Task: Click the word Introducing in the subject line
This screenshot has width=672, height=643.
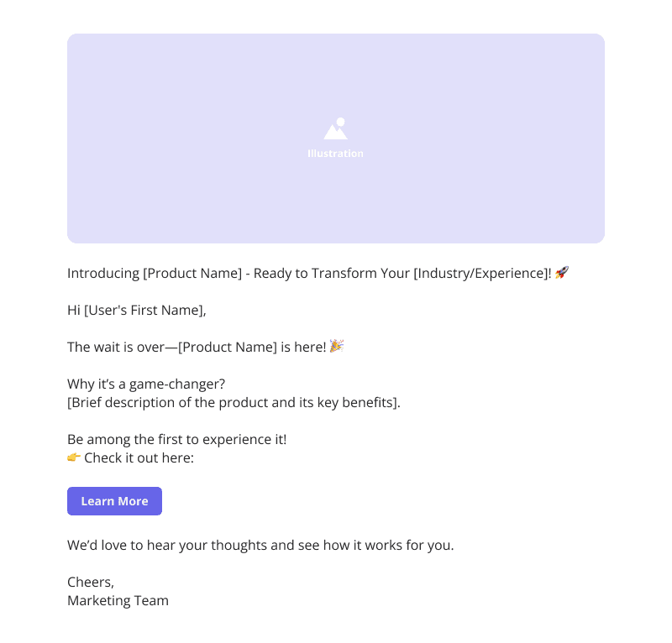Action: pos(103,274)
